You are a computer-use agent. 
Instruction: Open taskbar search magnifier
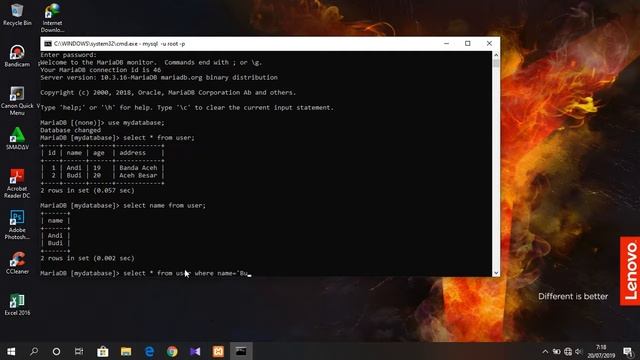click(34, 351)
